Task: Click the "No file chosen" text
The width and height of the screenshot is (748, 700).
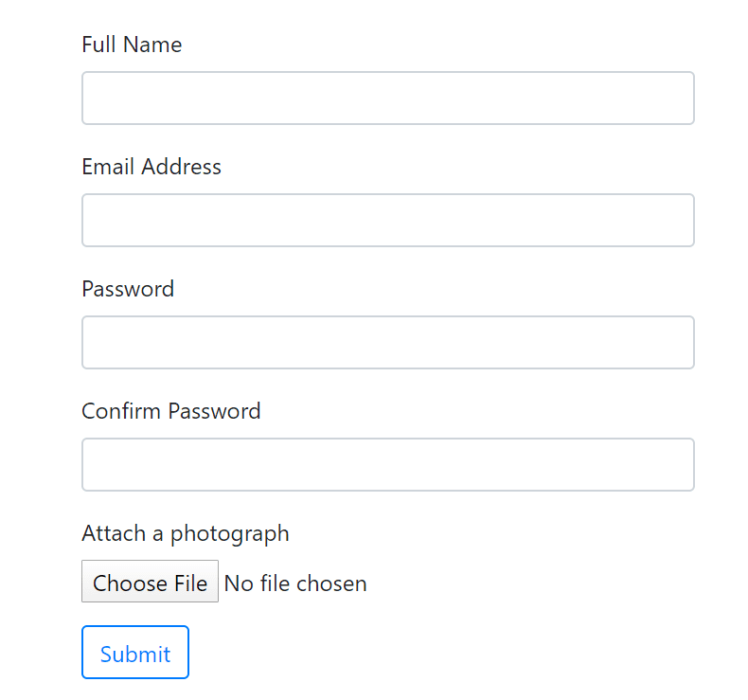Action: tap(295, 583)
